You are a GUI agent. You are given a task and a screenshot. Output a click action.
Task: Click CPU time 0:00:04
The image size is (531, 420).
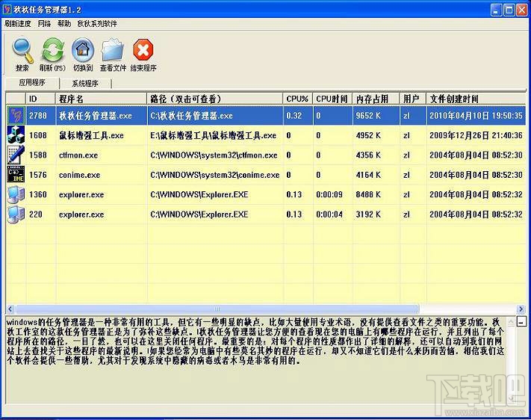(329, 214)
